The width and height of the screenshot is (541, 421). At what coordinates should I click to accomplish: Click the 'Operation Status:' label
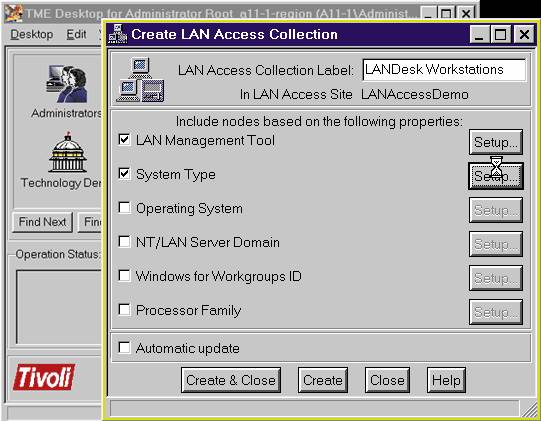pyautogui.click(x=58, y=254)
